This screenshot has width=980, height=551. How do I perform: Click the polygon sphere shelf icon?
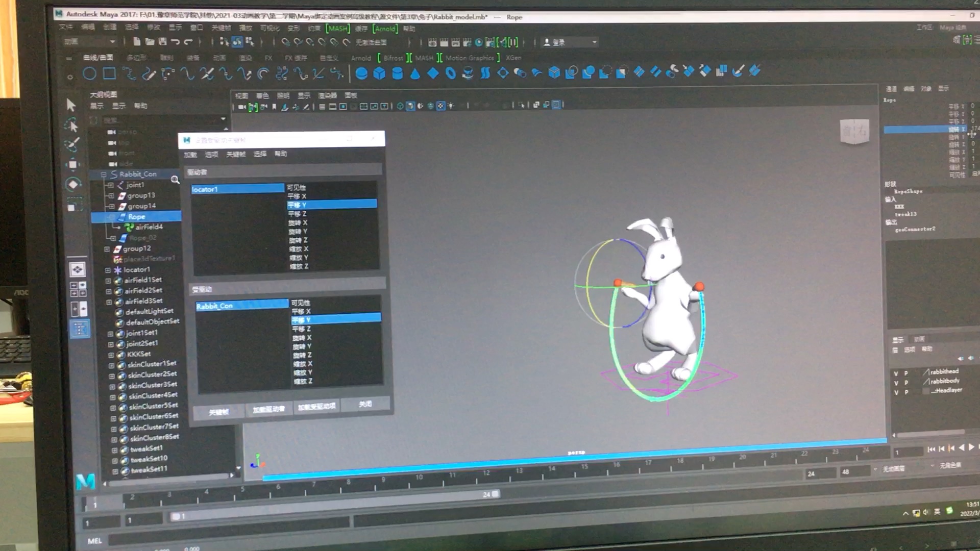click(361, 73)
